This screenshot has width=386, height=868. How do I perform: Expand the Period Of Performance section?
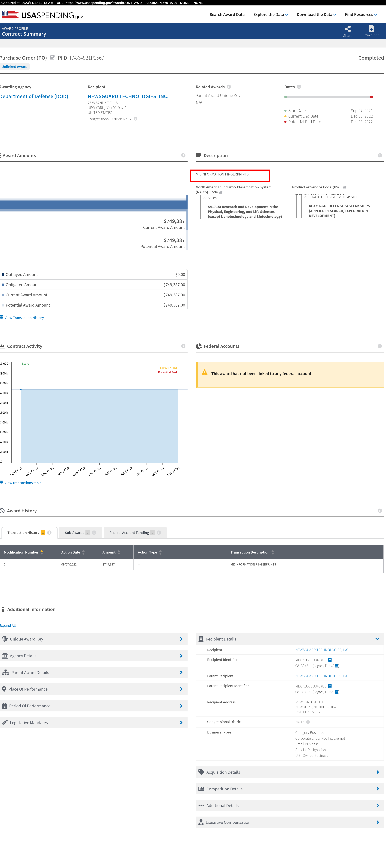pyautogui.click(x=94, y=706)
